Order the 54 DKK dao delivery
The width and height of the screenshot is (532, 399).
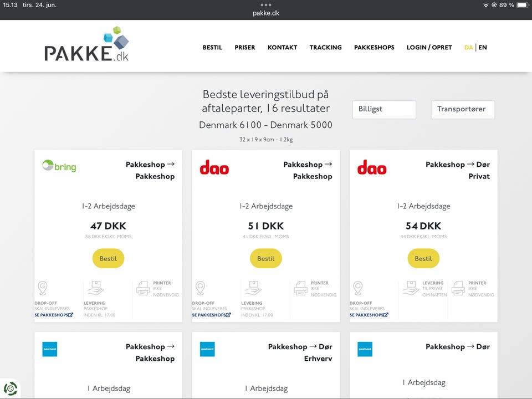point(423,259)
